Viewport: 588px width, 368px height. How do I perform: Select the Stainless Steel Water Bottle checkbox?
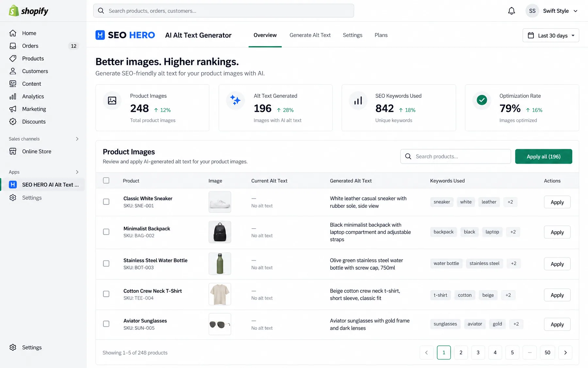pyautogui.click(x=106, y=264)
